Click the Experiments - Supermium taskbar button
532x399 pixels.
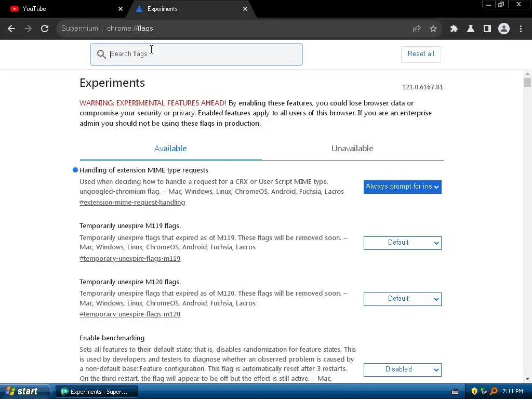(96, 392)
